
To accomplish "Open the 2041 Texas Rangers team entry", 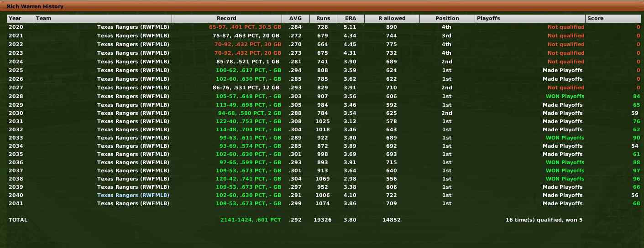I will (x=133, y=203).
